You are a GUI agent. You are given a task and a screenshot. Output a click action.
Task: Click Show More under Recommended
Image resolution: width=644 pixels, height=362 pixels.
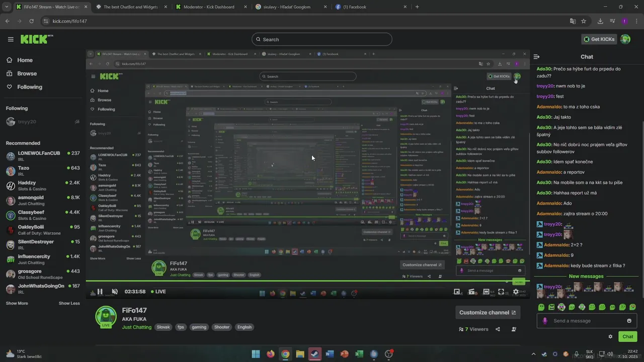point(17,303)
